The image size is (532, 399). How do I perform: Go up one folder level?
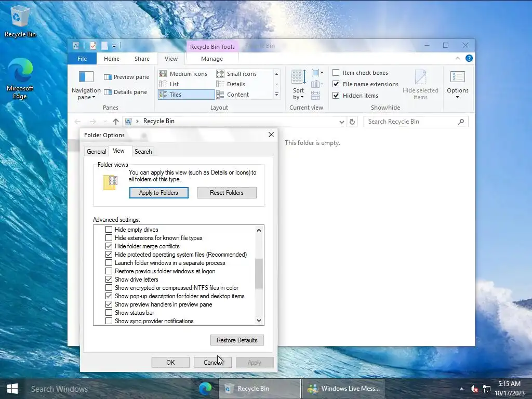[116, 122]
